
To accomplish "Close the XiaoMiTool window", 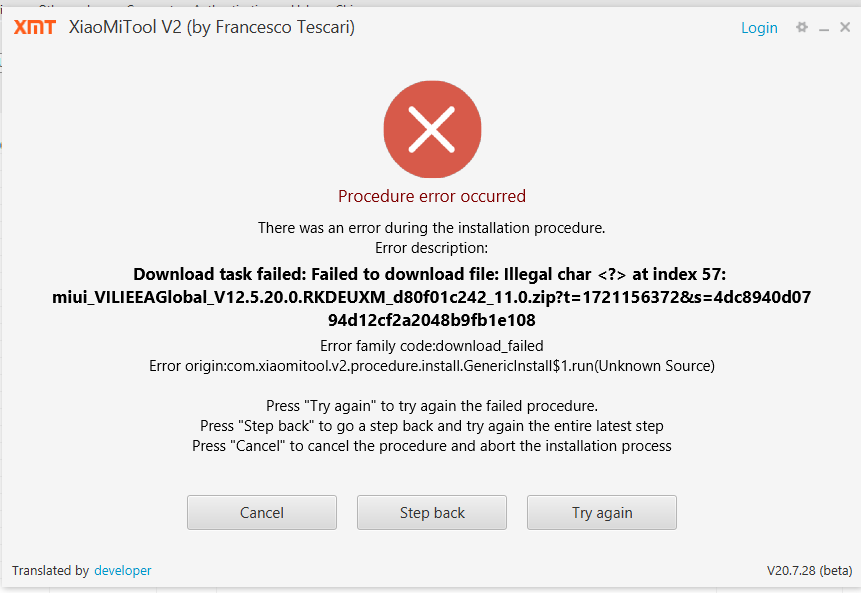I will click(845, 28).
